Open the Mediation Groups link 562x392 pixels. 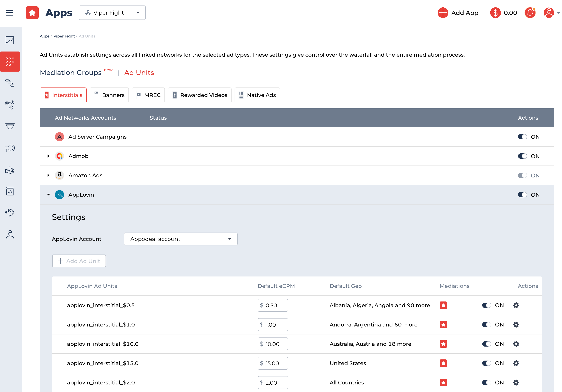[x=71, y=73]
